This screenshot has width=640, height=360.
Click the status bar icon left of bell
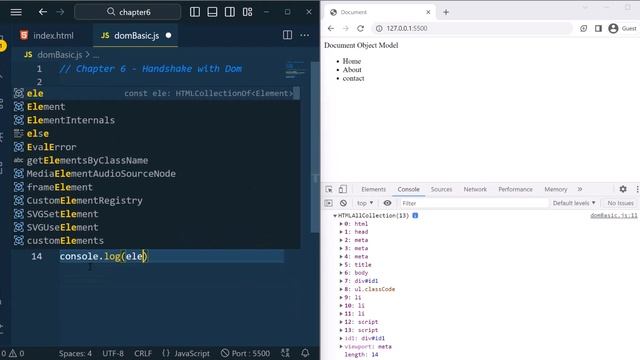(x=285, y=353)
